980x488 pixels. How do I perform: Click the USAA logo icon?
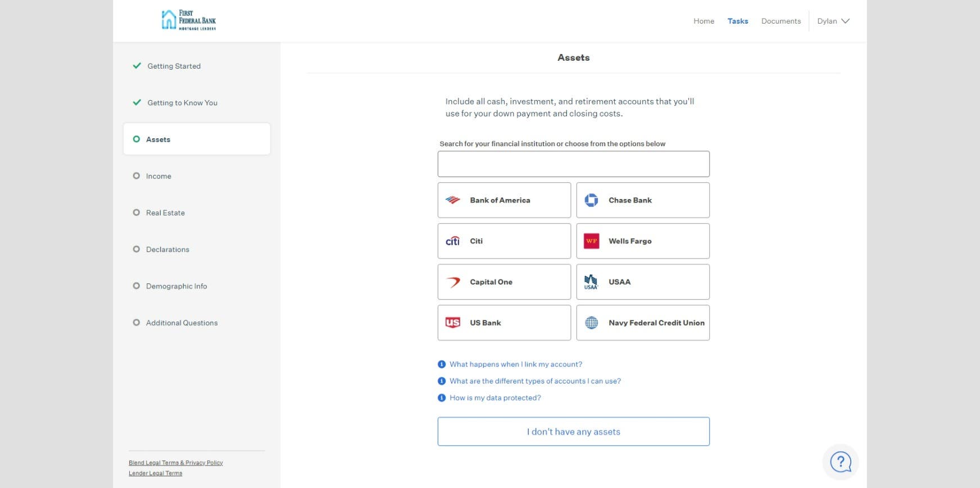pyautogui.click(x=591, y=282)
